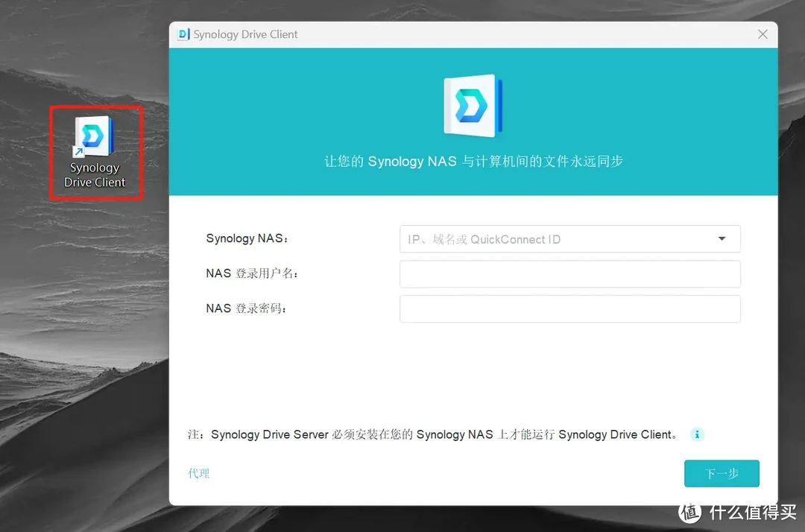
Task: Click the Synology Drive logo in title bar
Action: (x=183, y=34)
